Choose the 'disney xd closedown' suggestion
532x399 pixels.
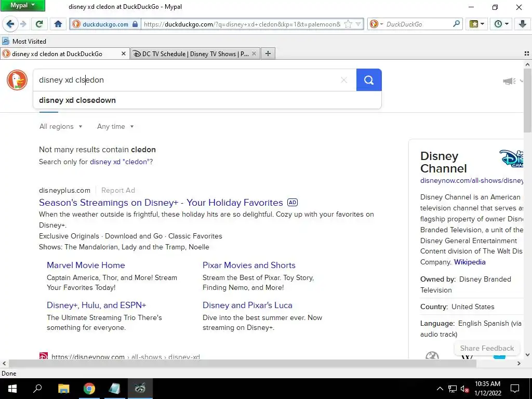[x=207, y=100]
